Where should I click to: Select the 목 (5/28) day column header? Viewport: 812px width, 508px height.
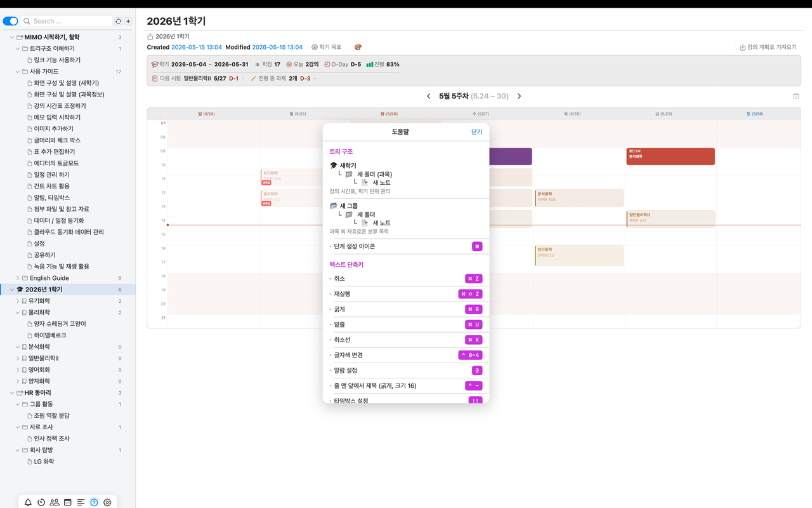point(572,114)
